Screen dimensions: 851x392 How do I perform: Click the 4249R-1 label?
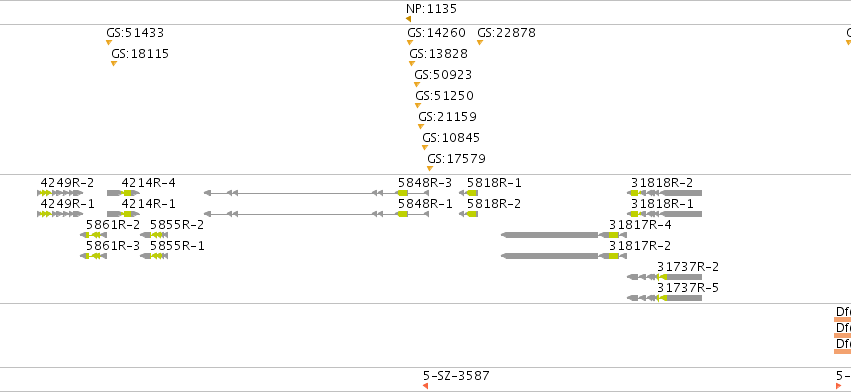pyautogui.click(x=67, y=204)
